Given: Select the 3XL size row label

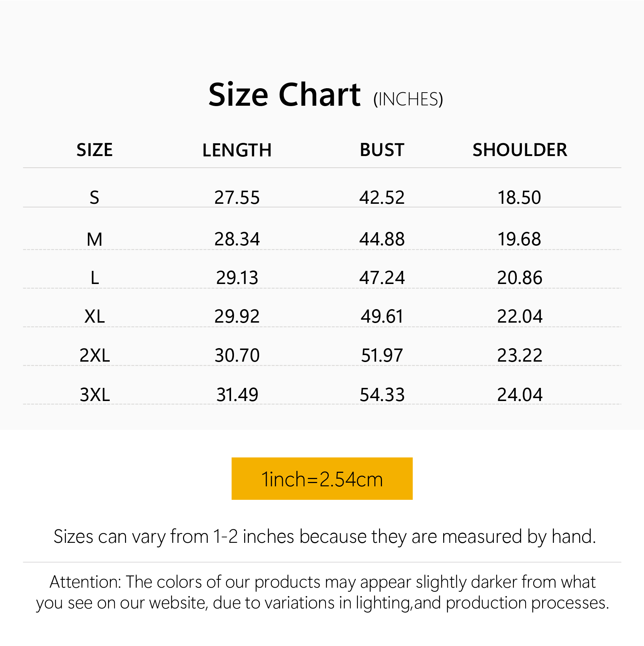Looking at the screenshot, I should coord(94,394).
